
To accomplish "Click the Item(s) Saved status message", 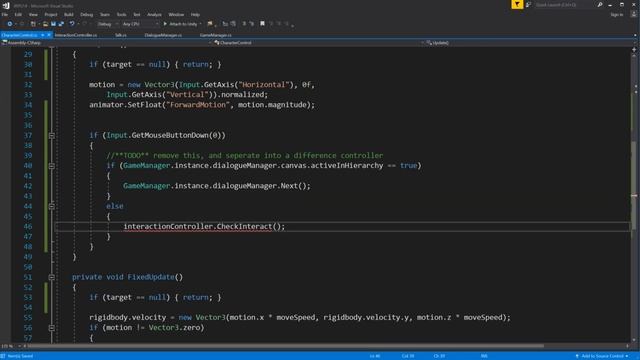I will click(20, 356).
